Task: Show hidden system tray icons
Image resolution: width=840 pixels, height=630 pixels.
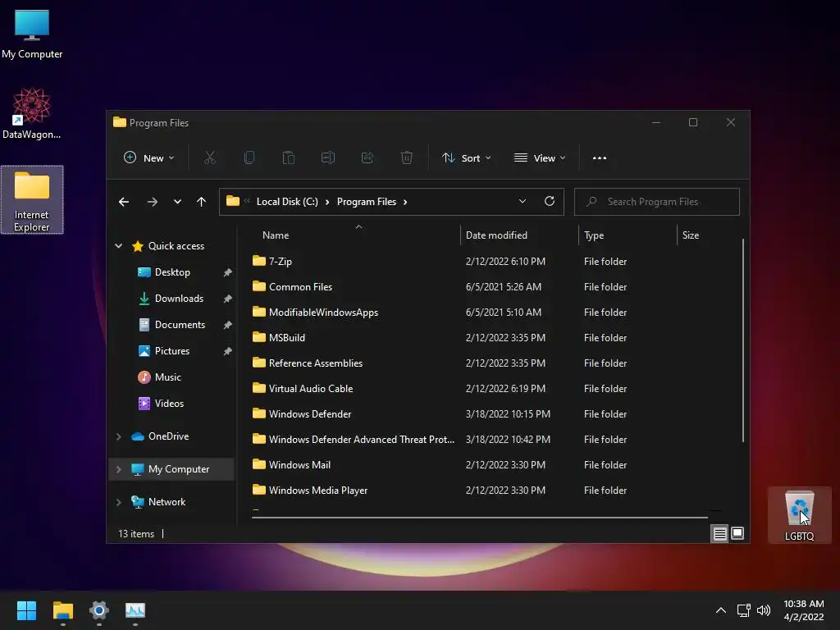Action: (721, 610)
